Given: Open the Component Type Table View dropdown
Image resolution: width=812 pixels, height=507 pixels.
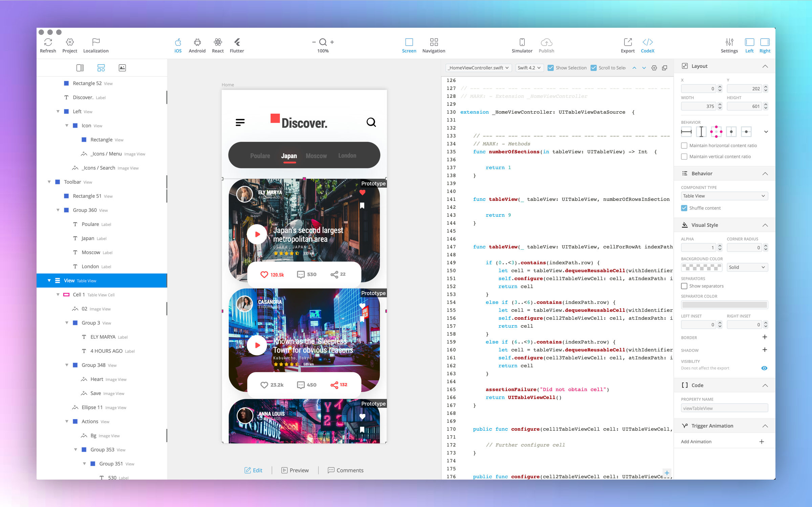Looking at the screenshot, I should click(x=724, y=196).
